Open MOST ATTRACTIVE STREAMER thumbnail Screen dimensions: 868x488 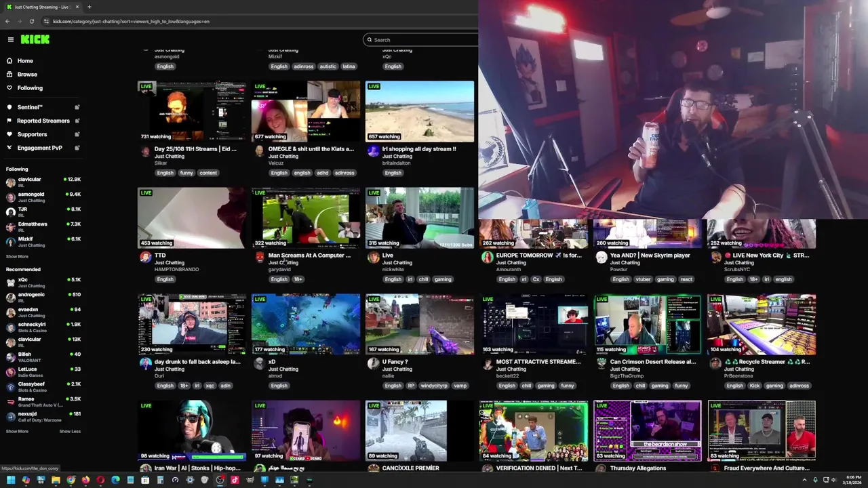(x=534, y=325)
